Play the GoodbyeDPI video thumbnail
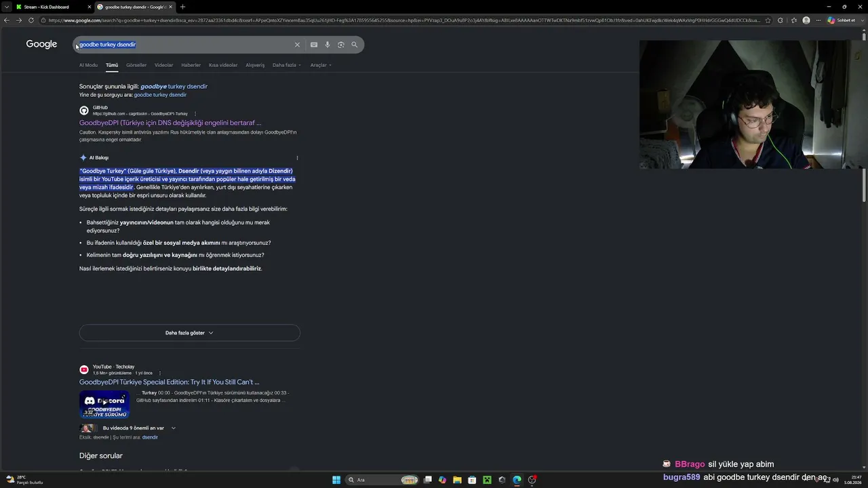Screen dimensions: 868x488 pyautogui.click(x=104, y=405)
